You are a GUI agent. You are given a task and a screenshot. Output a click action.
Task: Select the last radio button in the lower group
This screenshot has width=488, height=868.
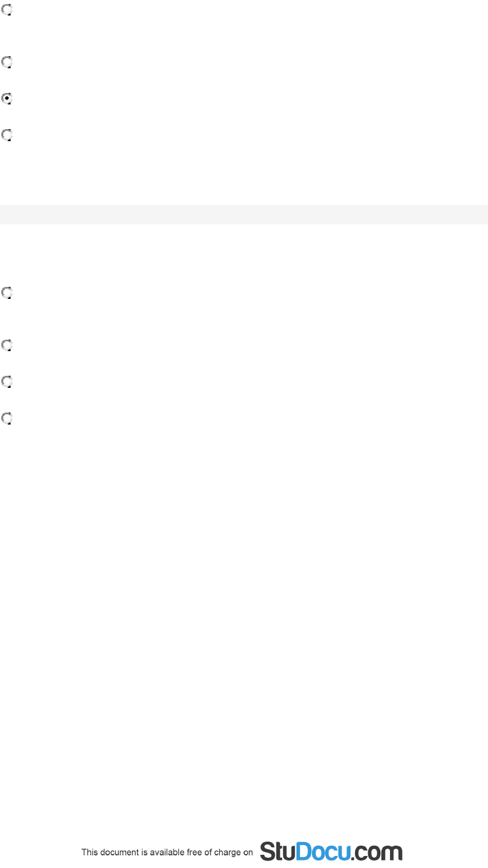[x=7, y=419]
